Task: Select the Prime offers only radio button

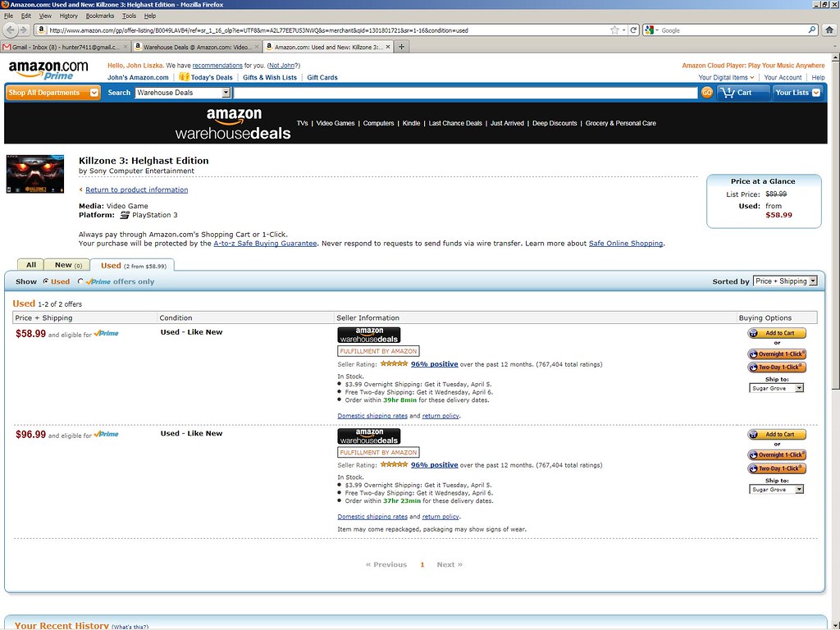Action: (x=80, y=281)
